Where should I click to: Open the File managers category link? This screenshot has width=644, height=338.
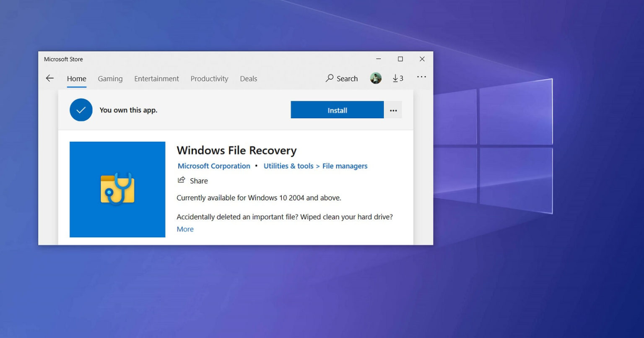point(344,166)
